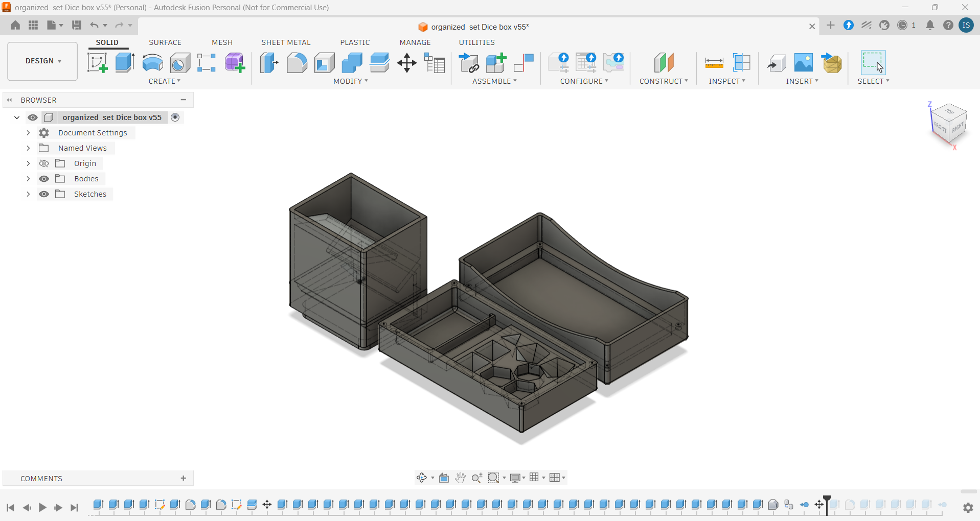Show the hidden Origin folder
This screenshot has width=980, height=521.
44,163
